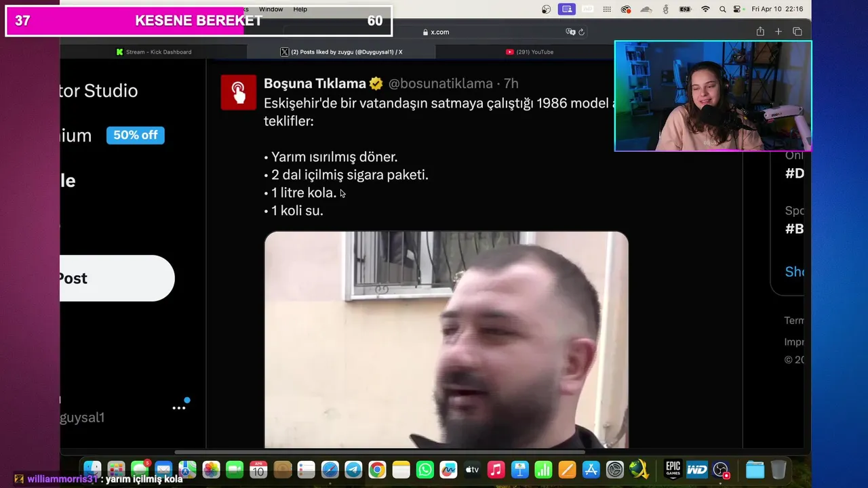The image size is (868, 488).
Task: Open Messages app in the Dock
Action: [140, 470]
